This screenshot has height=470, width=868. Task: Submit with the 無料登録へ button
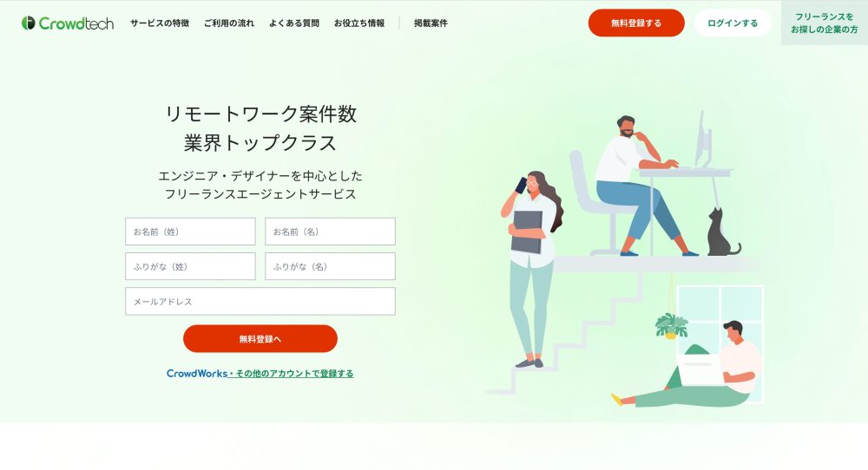pyautogui.click(x=260, y=339)
